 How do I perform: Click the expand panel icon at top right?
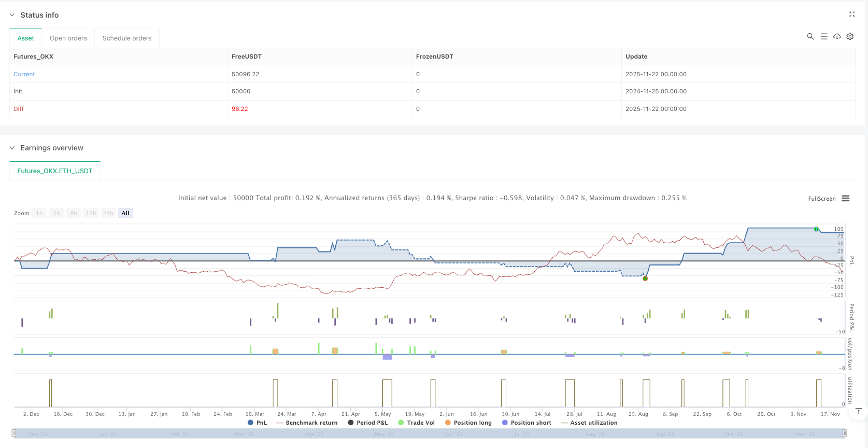pyautogui.click(x=852, y=15)
